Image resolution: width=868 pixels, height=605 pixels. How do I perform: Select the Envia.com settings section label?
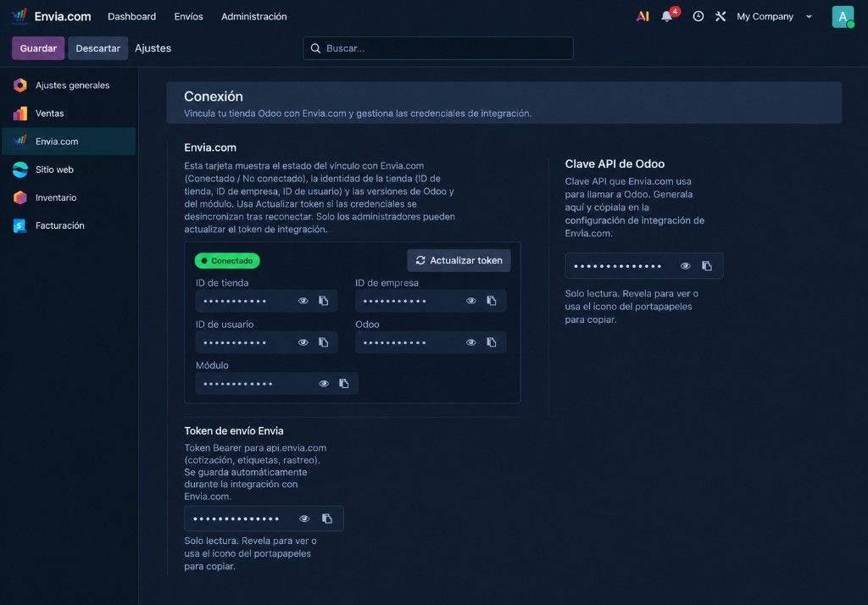pos(57,142)
